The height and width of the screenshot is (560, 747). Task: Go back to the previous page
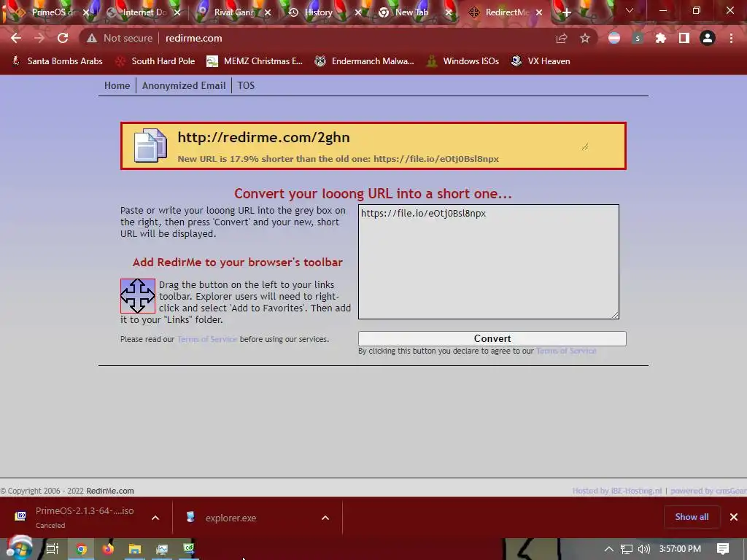16,38
